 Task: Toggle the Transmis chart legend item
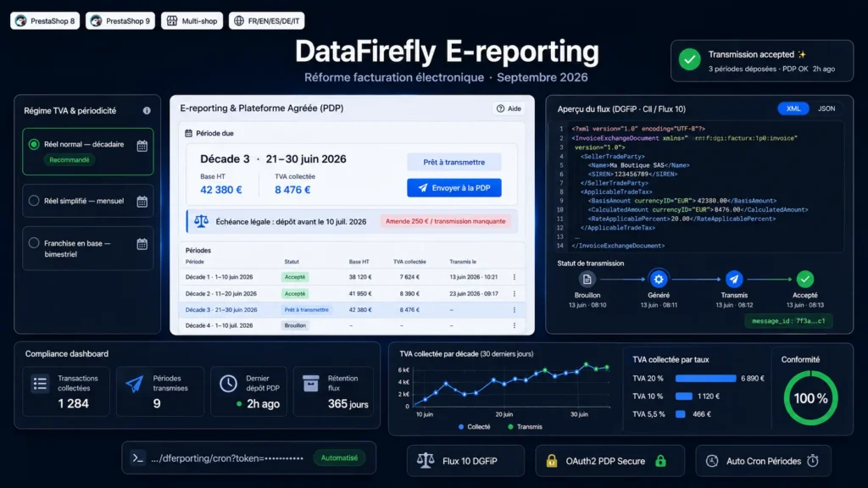coord(525,427)
